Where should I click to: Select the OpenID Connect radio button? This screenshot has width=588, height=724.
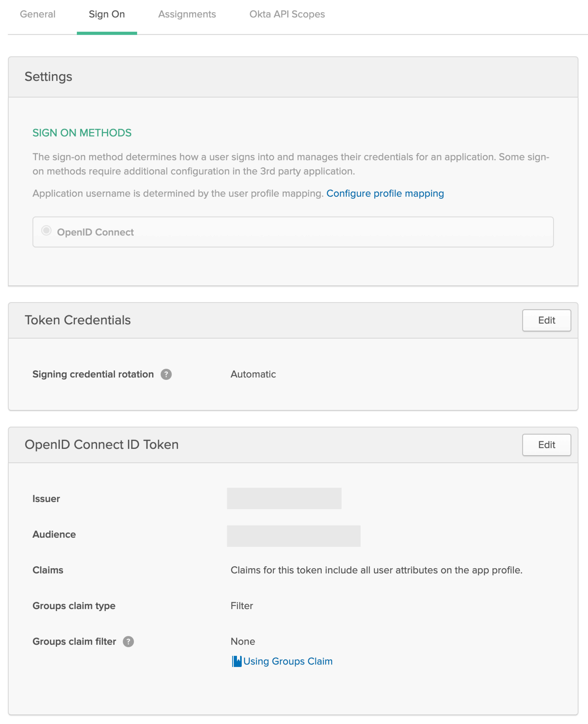[46, 231]
